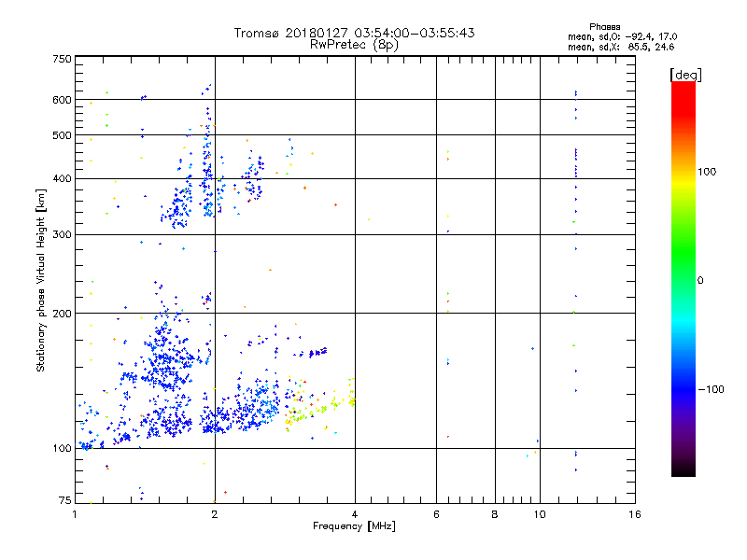Click the x-axis tick label '8'
The width and height of the screenshot is (747, 560).
pyautogui.click(x=495, y=514)
